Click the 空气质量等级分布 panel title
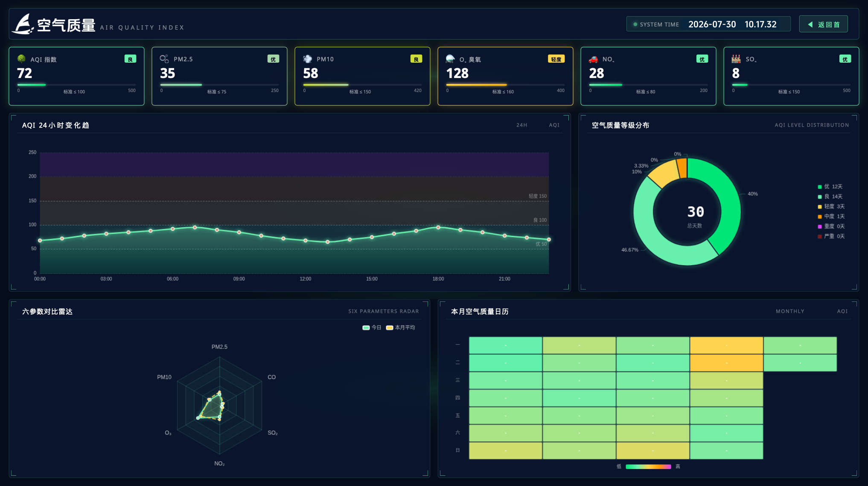Image resolution: width=868 pixels, height=486 pixels. pyautogui.click(x=620, y=125)
